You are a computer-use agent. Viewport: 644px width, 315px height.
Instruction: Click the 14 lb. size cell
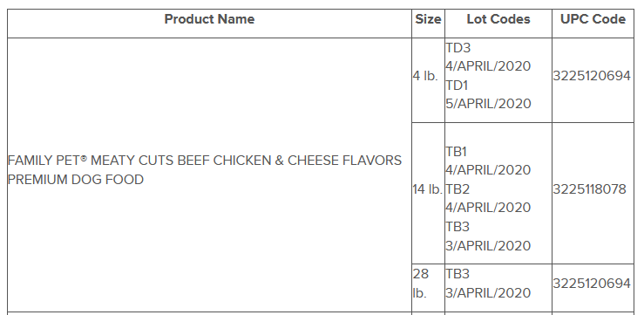pos(428,189)
